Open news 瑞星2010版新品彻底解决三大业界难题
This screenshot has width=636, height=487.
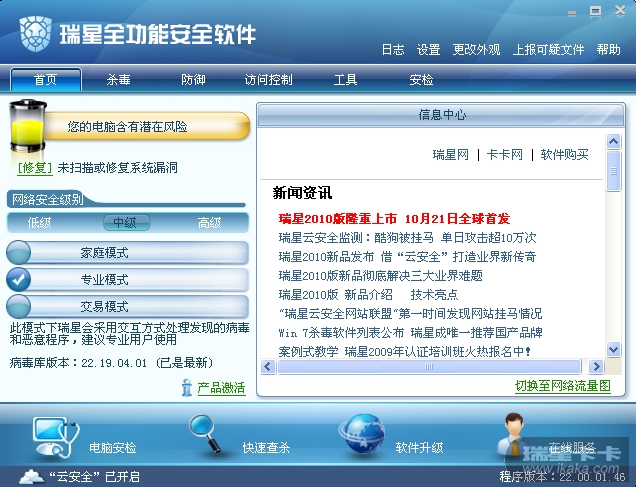(380, 276)
